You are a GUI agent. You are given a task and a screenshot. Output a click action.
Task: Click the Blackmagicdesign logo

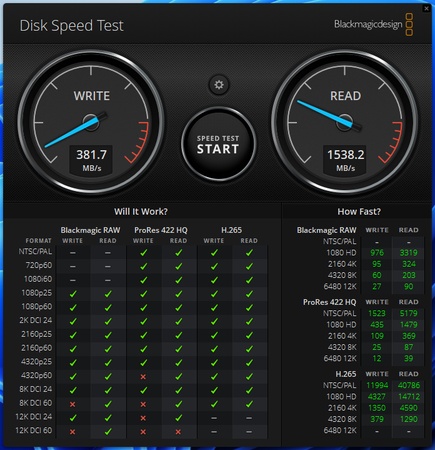coord(374,24)
